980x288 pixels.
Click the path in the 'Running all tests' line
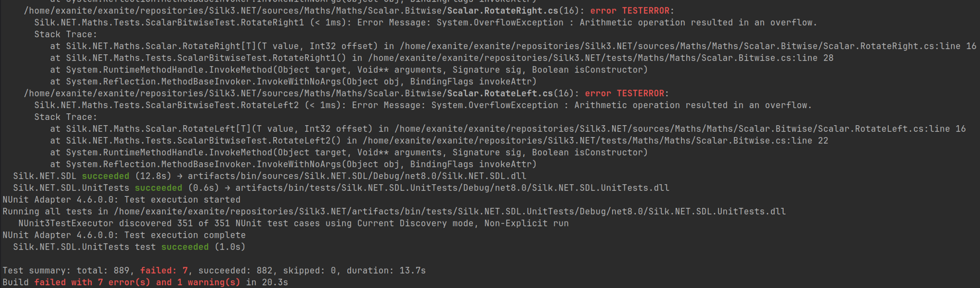tap(450, 212)
